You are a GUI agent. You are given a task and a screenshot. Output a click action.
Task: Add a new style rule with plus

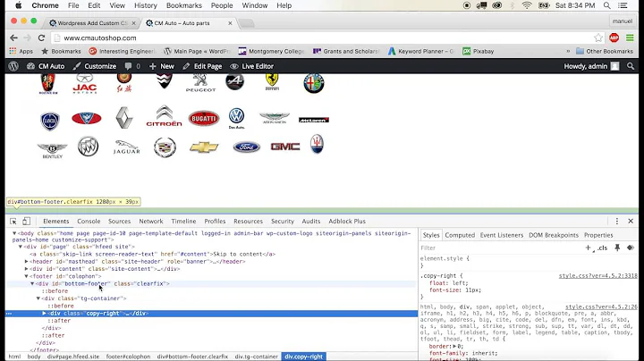tap(589, 248)
